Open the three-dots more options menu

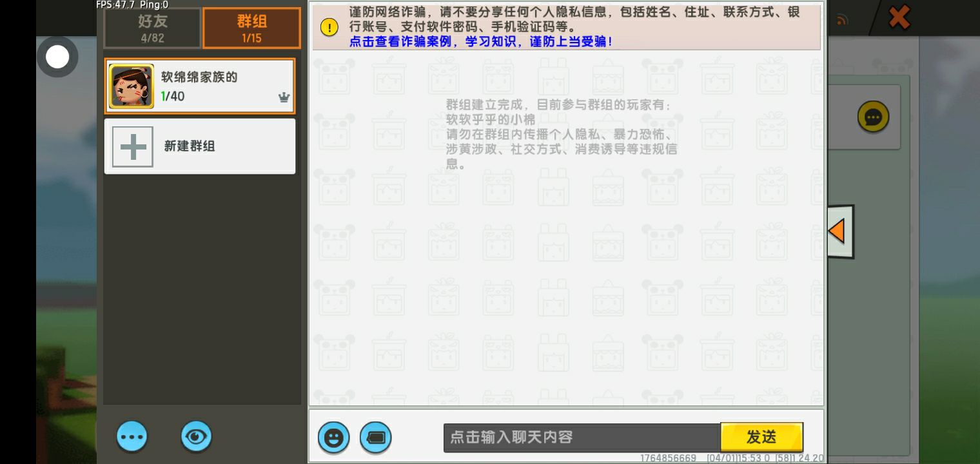click(132, 437)
